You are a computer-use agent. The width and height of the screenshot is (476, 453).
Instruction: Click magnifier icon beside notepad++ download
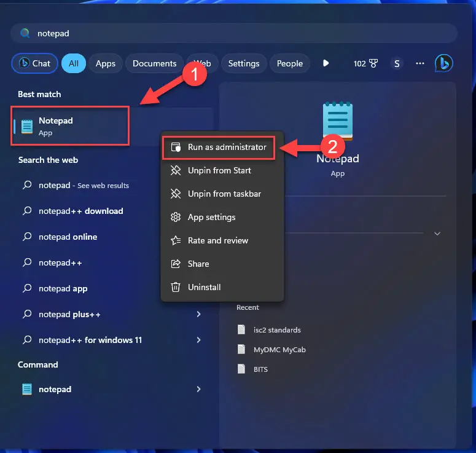[x=27, y=210]
